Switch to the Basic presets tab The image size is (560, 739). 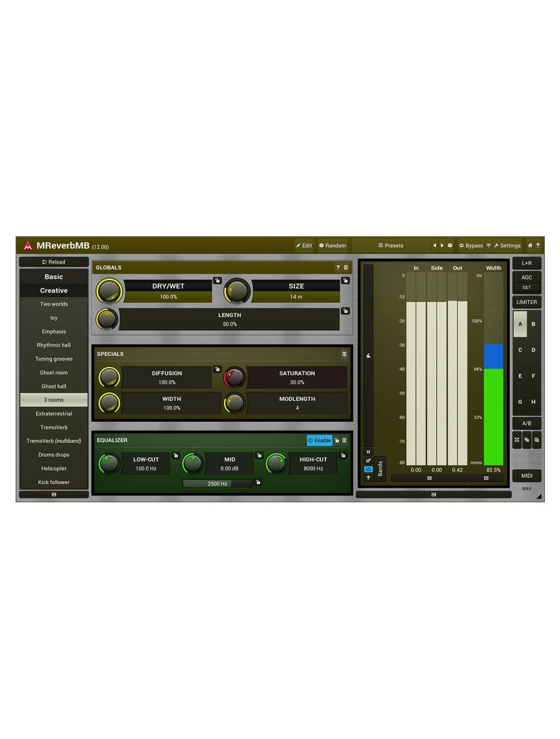click(x=54, y=276)
